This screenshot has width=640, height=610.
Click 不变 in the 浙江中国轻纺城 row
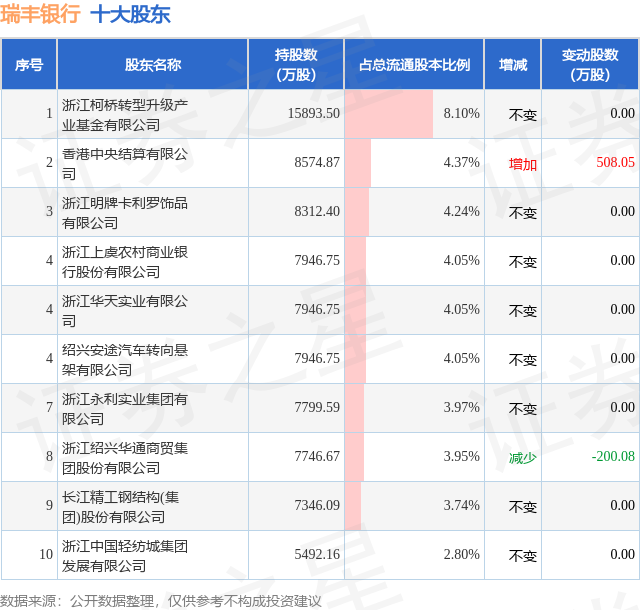pyautogui.click(x=522, y=556)
